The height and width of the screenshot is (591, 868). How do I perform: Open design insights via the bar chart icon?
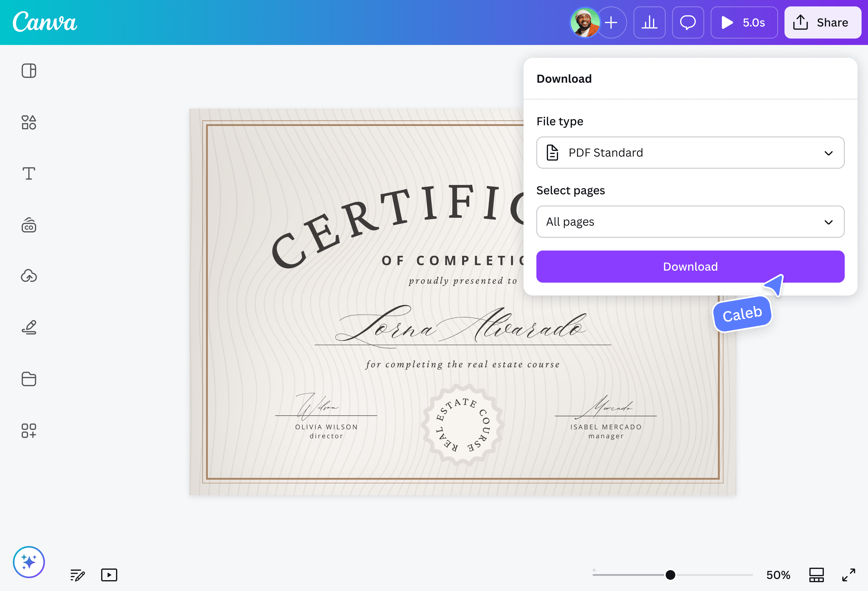point(650,22)
